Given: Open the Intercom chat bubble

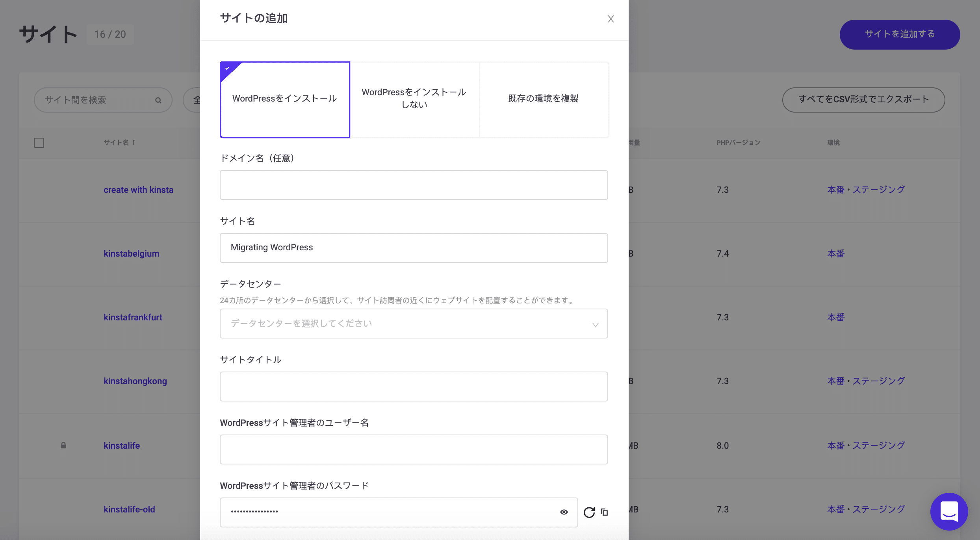Looking at the screenshot, I should pyautogui.click(x=949, y=511).
